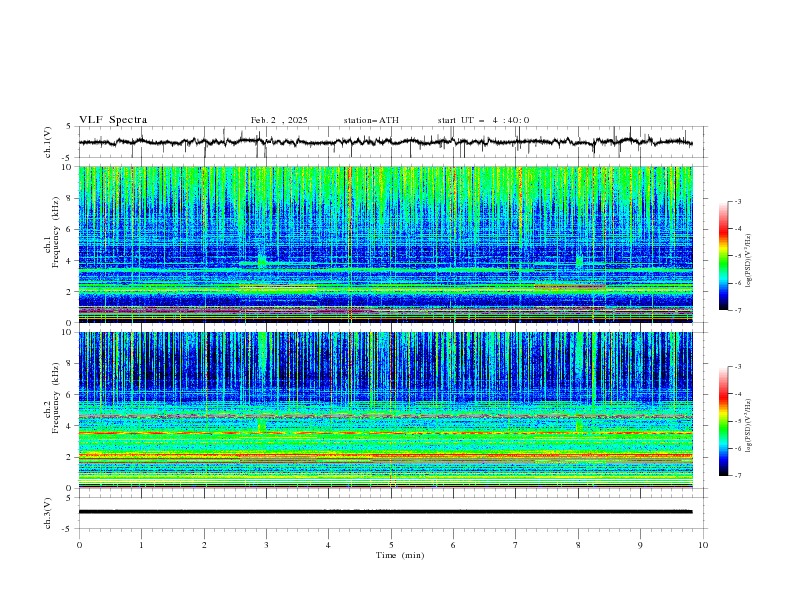Click the "-3" label on ch.1 colorbar
Viewport: 792px width, 612px height.
click(x=738, y=201)
